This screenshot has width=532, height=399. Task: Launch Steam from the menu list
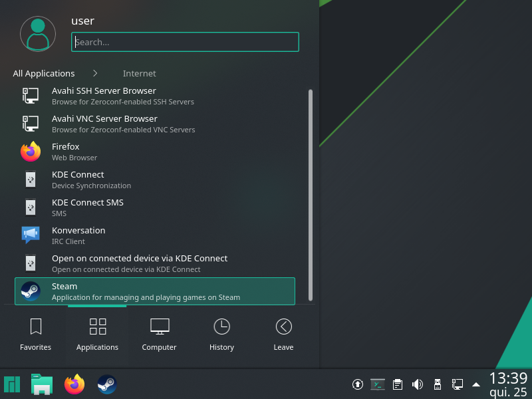(155, 291)
